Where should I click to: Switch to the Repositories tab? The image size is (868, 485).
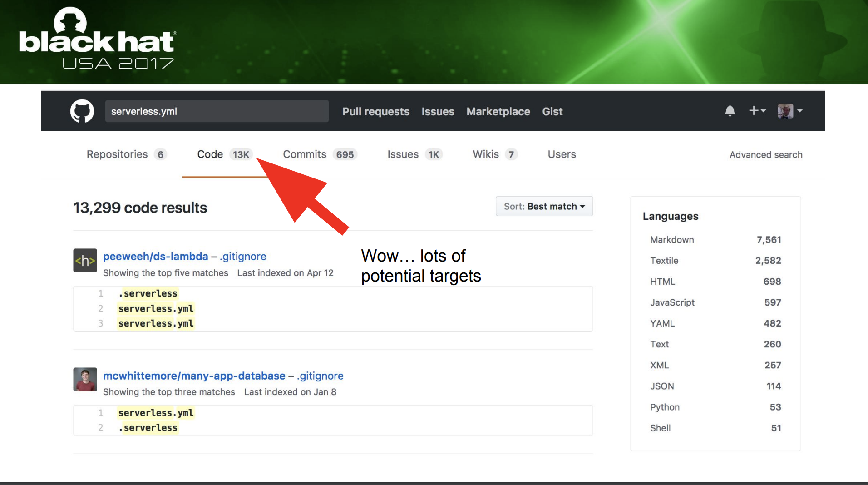pyautogui.click(x=127, y=154)
